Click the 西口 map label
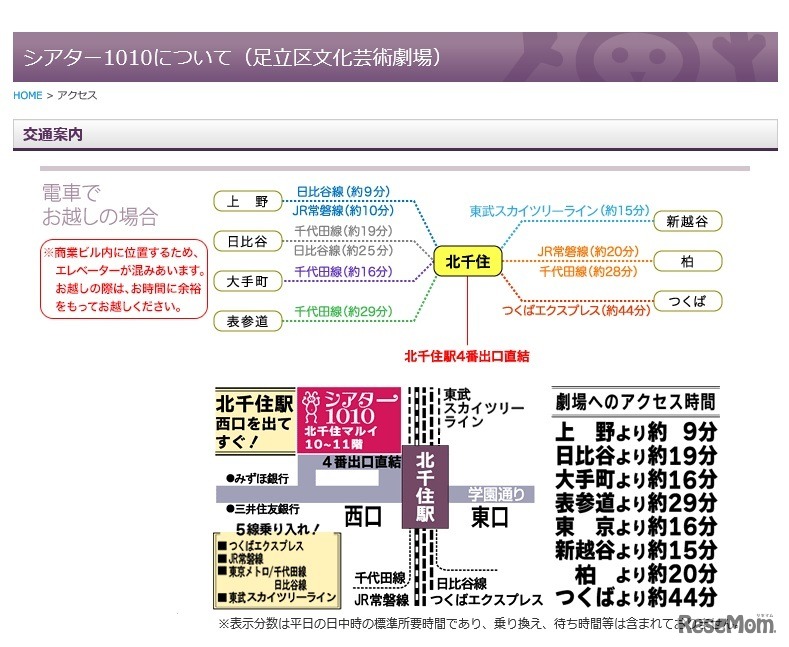789x647 pixels. [363, 517]
